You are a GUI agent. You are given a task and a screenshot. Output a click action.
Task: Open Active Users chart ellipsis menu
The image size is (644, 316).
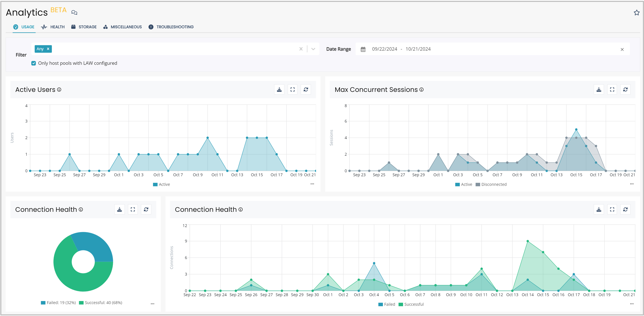point(312,184)
